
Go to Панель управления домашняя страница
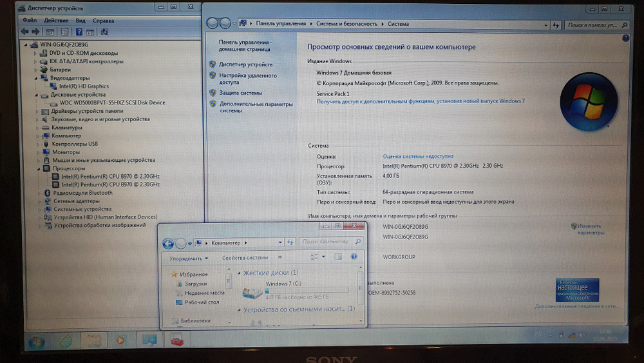[x=245, y=45]
